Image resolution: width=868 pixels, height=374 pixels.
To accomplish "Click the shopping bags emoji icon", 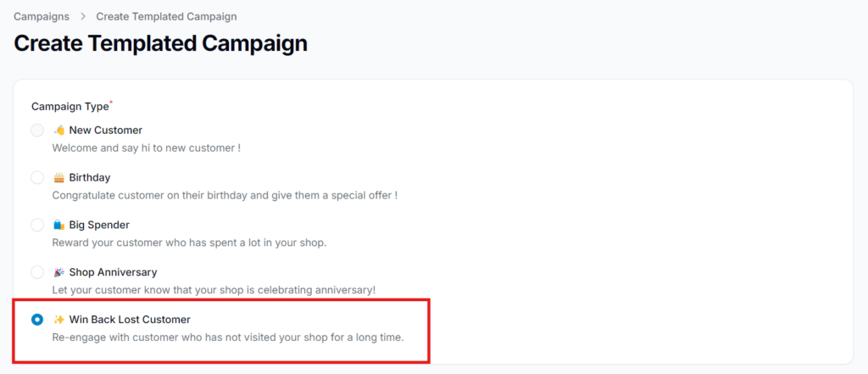I will 58,225.
